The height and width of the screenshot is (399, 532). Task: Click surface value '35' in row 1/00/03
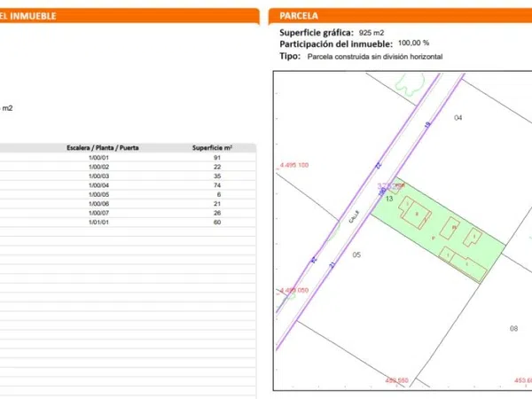coord(217,176)
